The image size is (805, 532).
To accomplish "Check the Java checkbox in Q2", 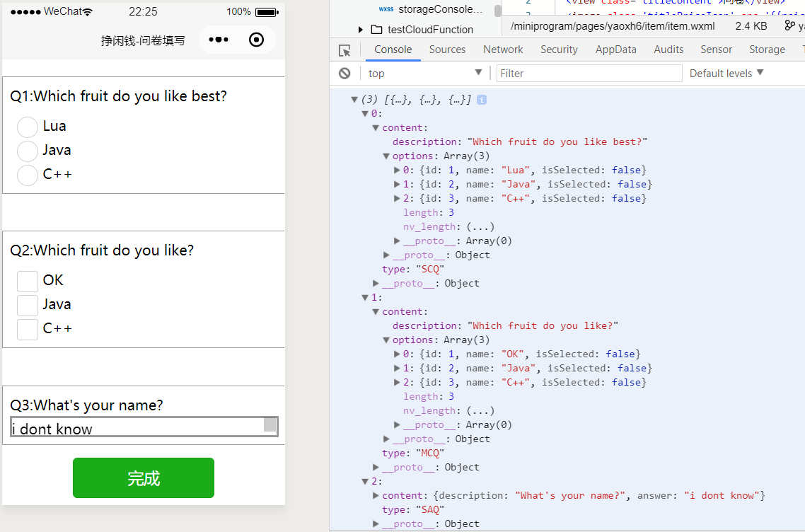I will (28, 305).
